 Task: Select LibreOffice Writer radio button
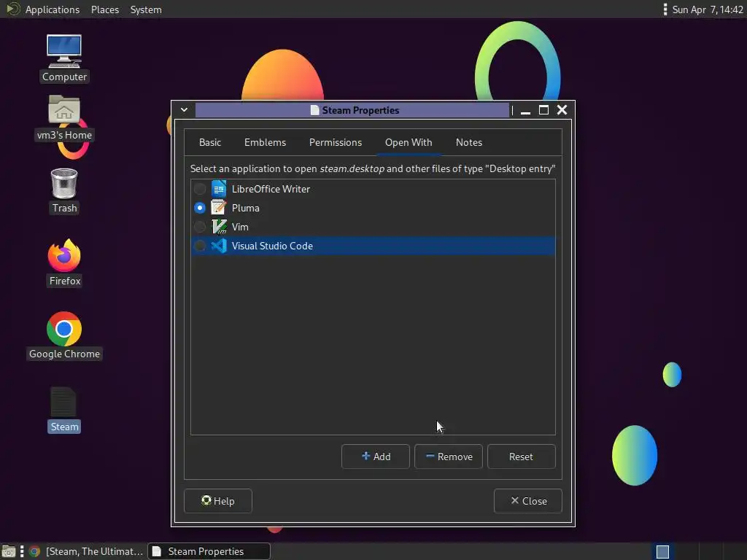[200, 189]
